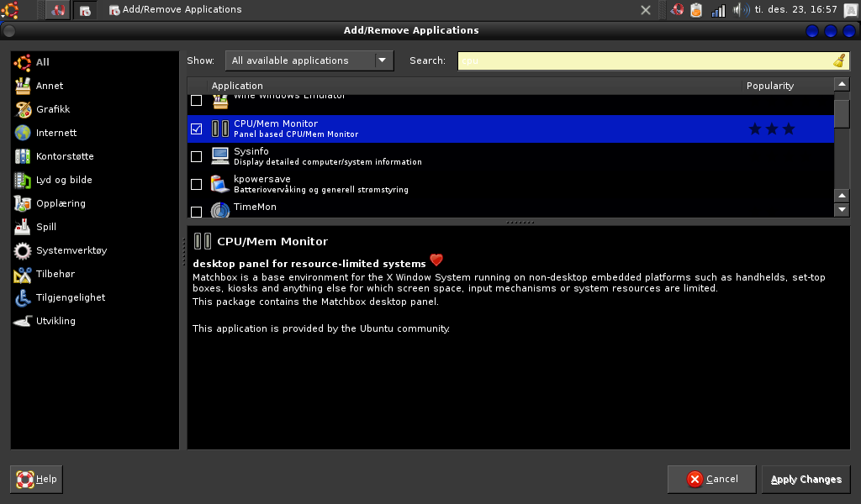
Task: Sort by the Popularity column header
Action: pyautogui.click(x=787, y=86)
